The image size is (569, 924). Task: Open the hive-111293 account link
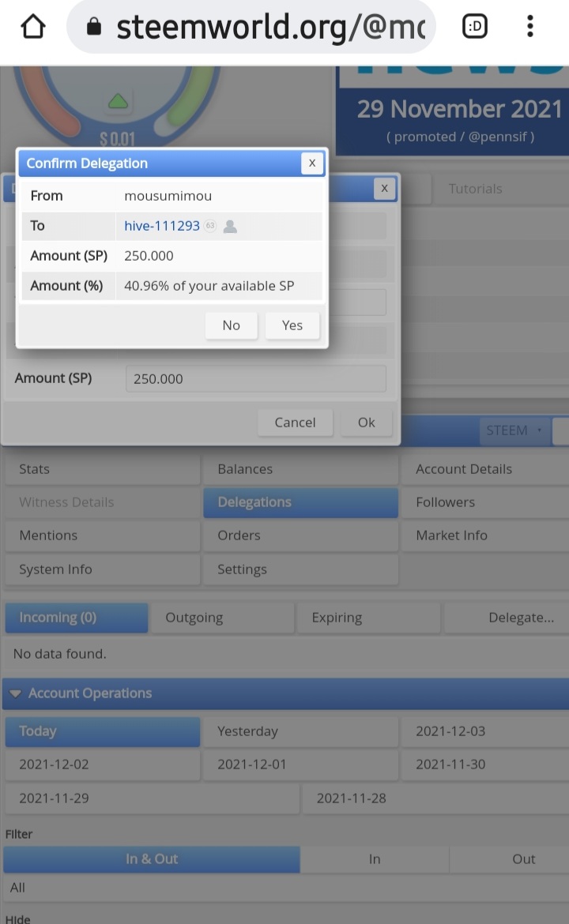tap(161, 226)
